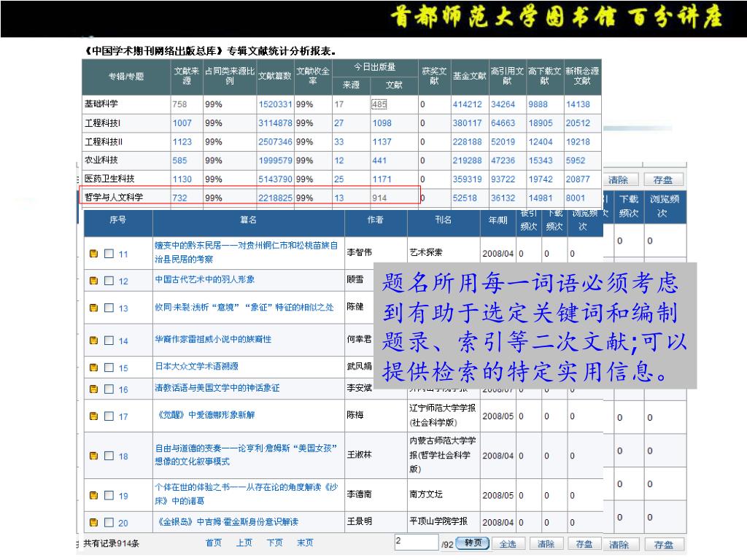Click 585 source count for 农业科技
The height and width of the screenshot is (560, 747).
coord(179,160)
